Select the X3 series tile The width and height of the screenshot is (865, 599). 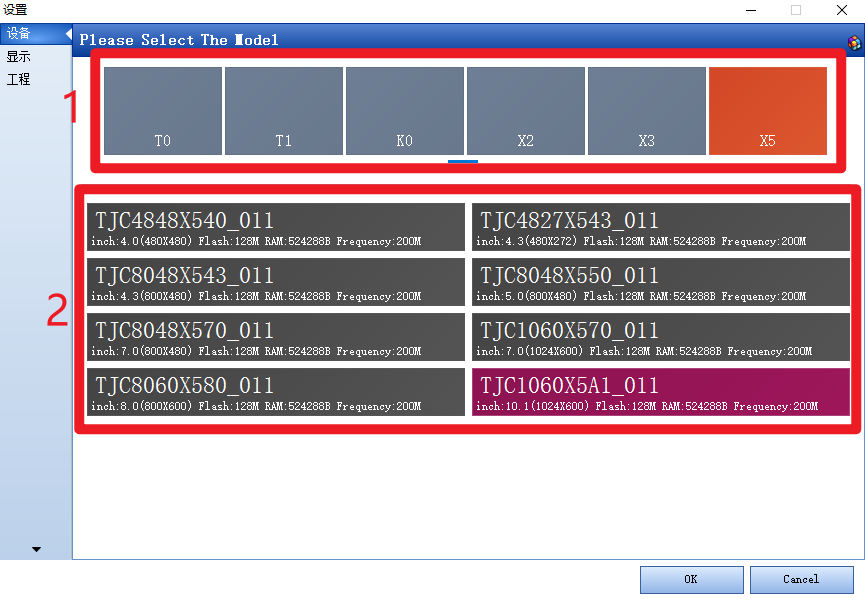pos(647,111)
